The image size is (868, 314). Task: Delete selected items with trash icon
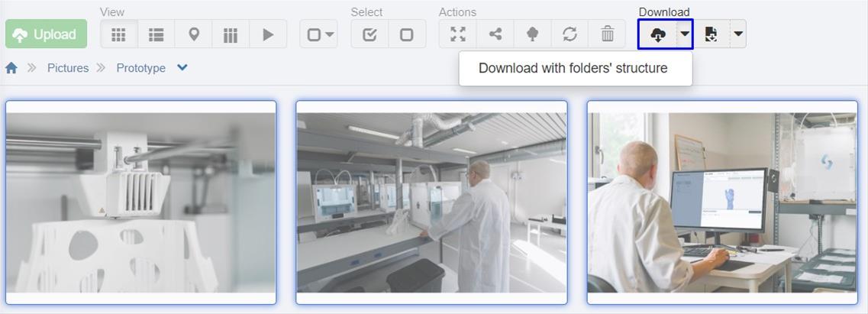point(607,34)
